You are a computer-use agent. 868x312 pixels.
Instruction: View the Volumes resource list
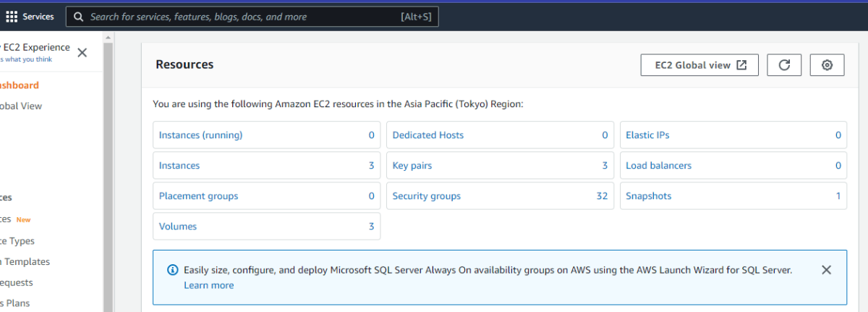178,227
